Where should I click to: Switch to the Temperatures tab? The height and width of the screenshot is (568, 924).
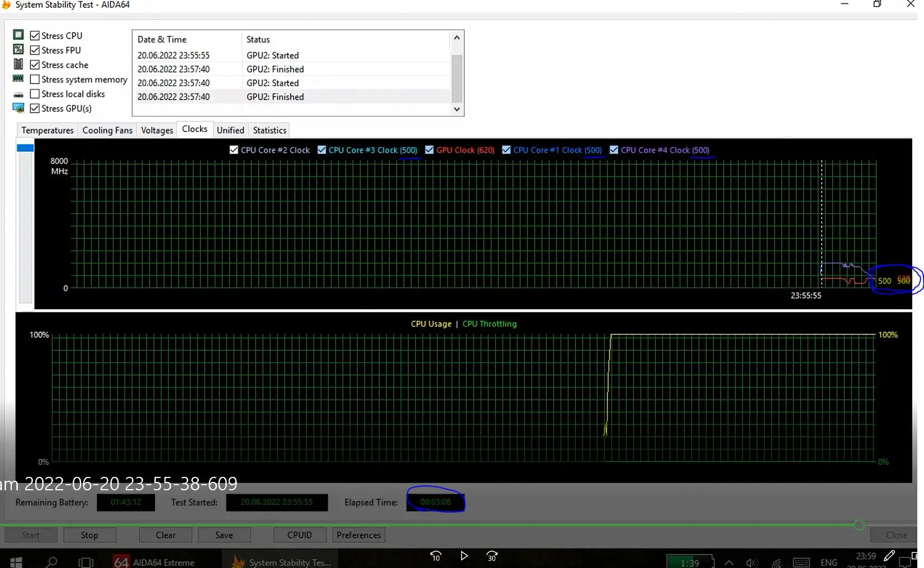tap(48, 130)
